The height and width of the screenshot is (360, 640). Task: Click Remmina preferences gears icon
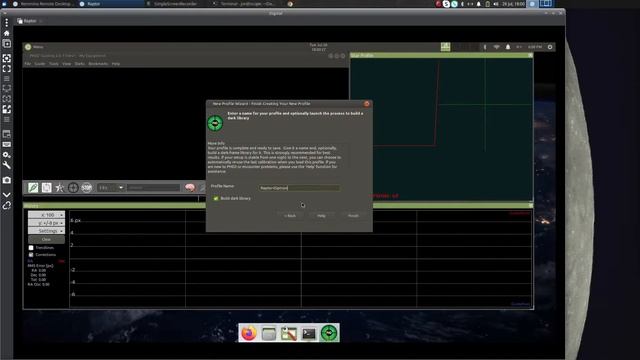tap(7, 155)
